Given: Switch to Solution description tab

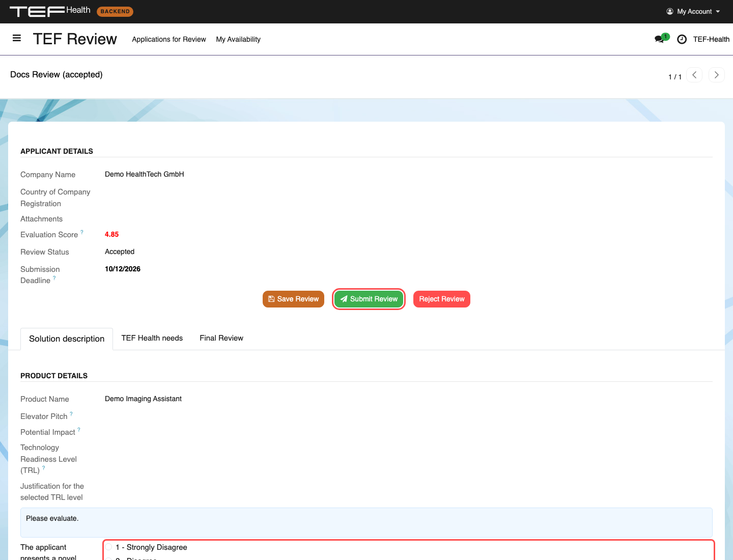Looking at the screenshot, I should 67,339.
